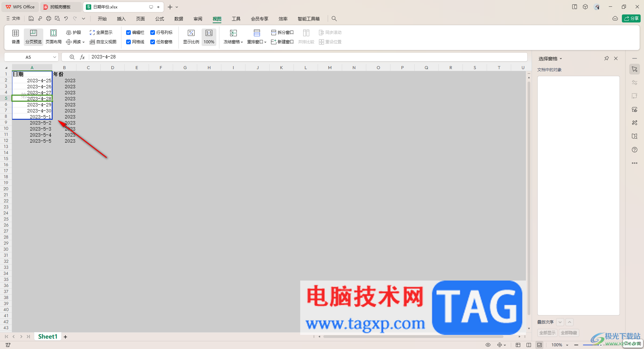Viewport: 644px width, 349px height.
Task: Click the fx insert function icon
Action: point(82,57)
